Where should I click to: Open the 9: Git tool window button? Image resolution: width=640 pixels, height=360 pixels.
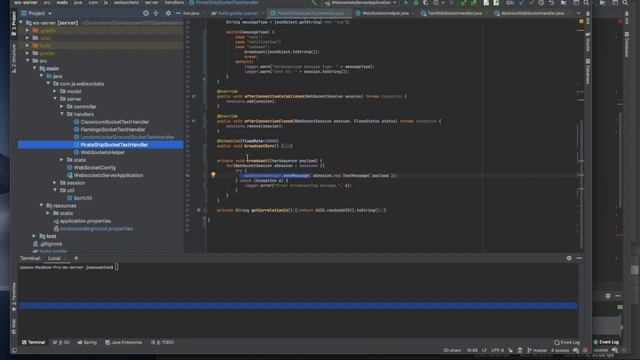tap(61, 342)
